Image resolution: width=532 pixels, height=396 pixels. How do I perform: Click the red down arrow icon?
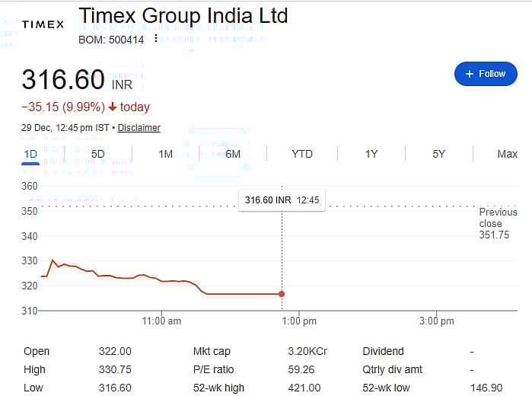pyautogui.click(x=113, y=107)
